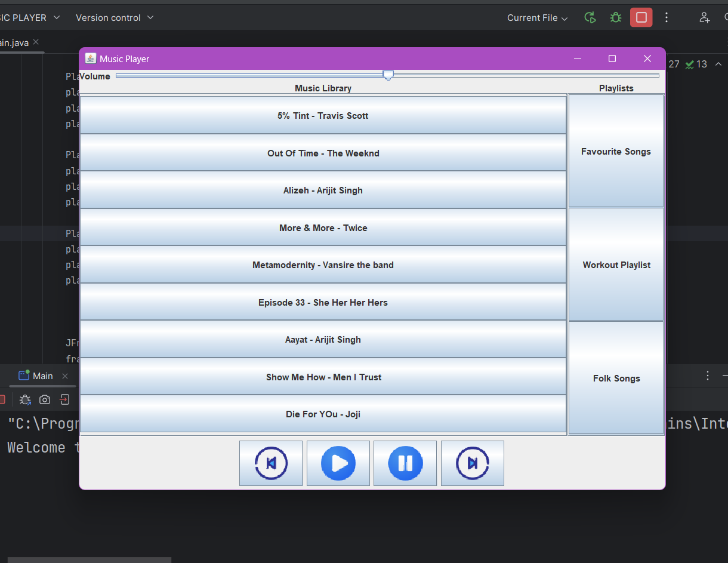Play Alizeh - Arijit Singh from library
Image resolution: width=728 pixels, height=563 pixels.
click(323, 190)
